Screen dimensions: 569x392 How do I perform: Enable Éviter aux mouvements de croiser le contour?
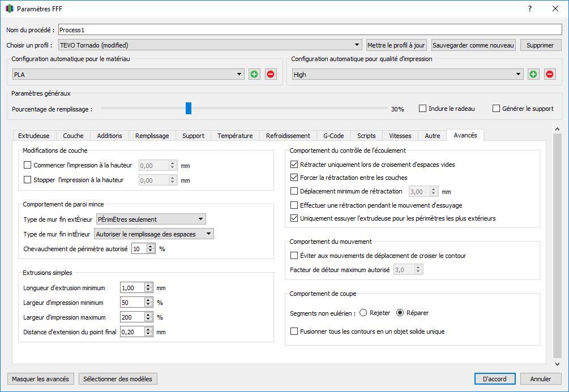click(294, 255)
